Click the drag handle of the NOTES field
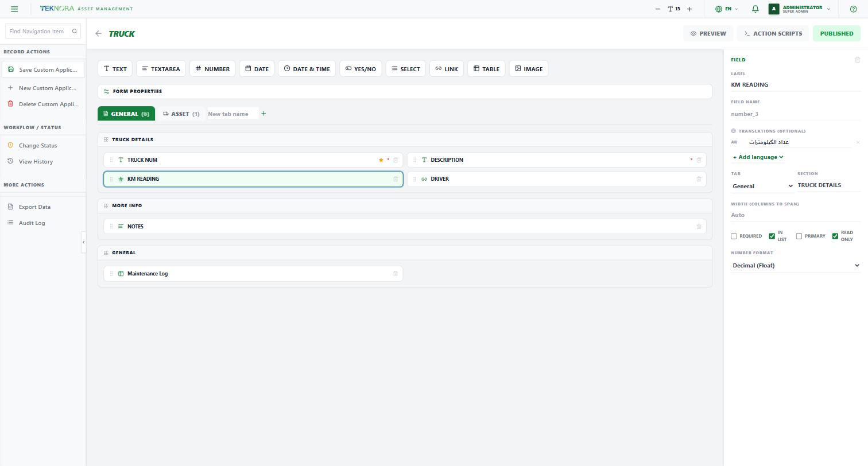 pos(111,226)
